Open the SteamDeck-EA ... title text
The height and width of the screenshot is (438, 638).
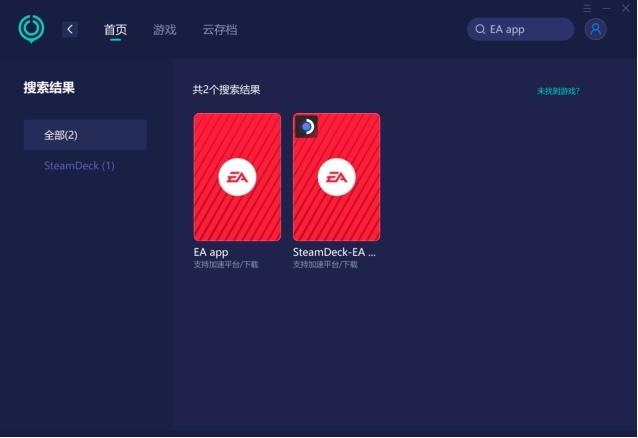click(x=334, y=252)
